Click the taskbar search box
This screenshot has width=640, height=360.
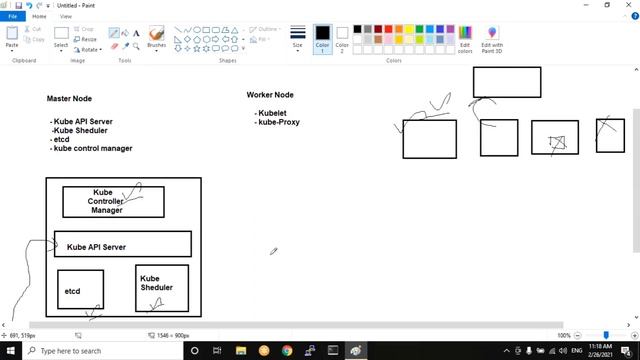point(102,351)
